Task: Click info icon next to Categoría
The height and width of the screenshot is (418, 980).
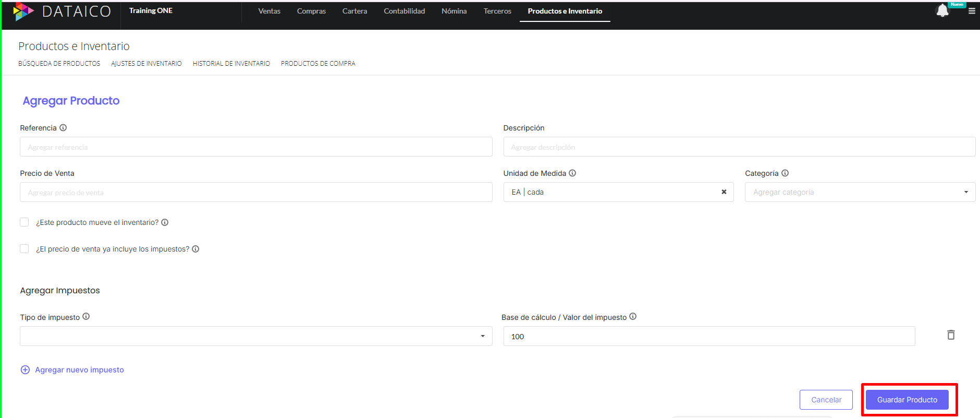Action: tap(785, 173)
